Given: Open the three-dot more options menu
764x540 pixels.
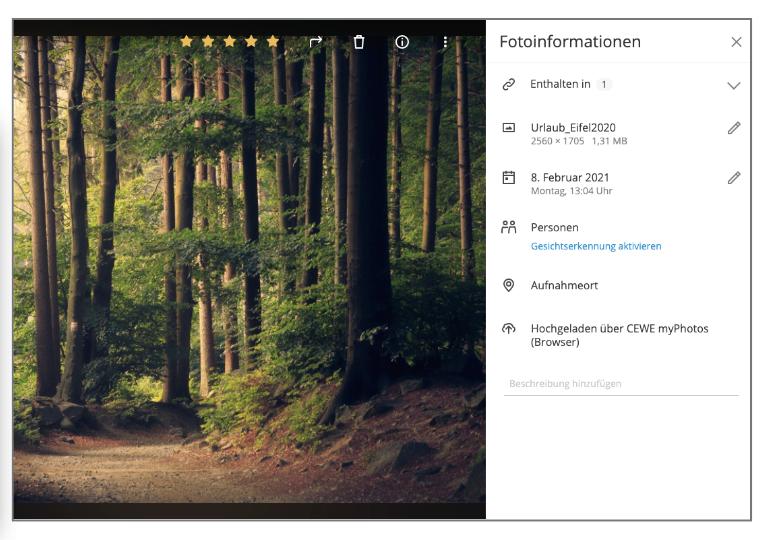Looking at the screenshot, I should 445,42.
